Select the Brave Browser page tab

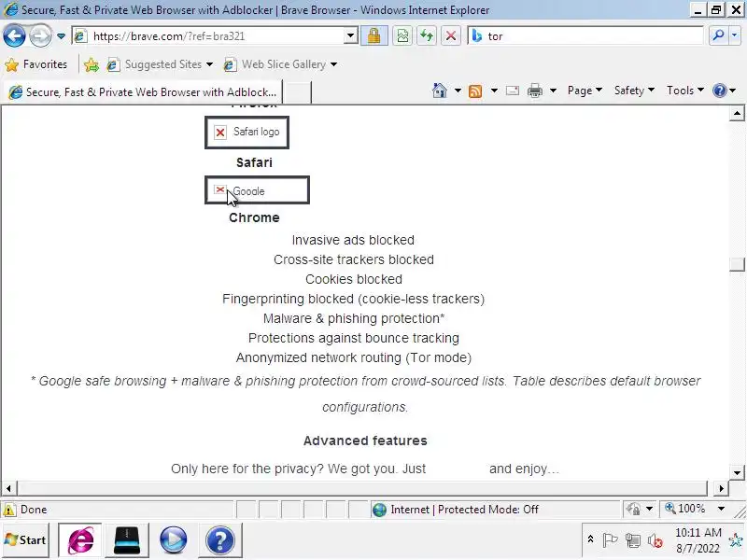click(143, 91)
